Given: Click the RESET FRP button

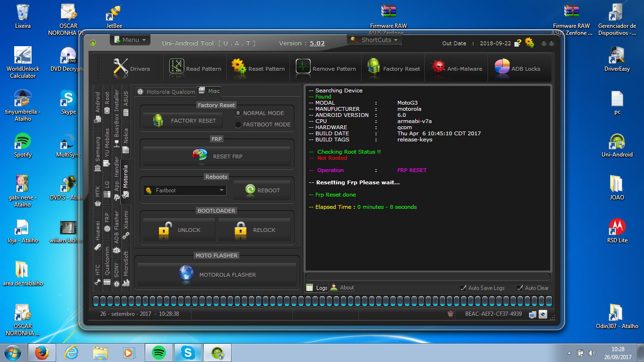Looking at the screenshot, I should [217, 156].
